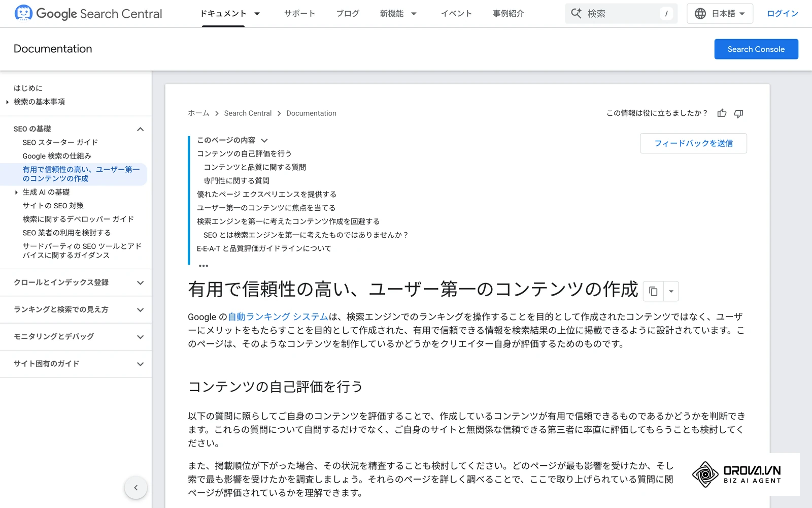The image size is (812, 508).
Task: Expand モニタリングとデバッグ section
Action: tap(141, 337)
